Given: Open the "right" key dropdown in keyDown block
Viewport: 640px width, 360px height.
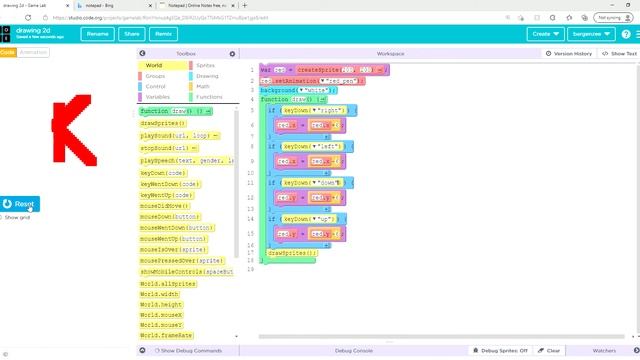Looking at the screenshot, I should [313, 111].
